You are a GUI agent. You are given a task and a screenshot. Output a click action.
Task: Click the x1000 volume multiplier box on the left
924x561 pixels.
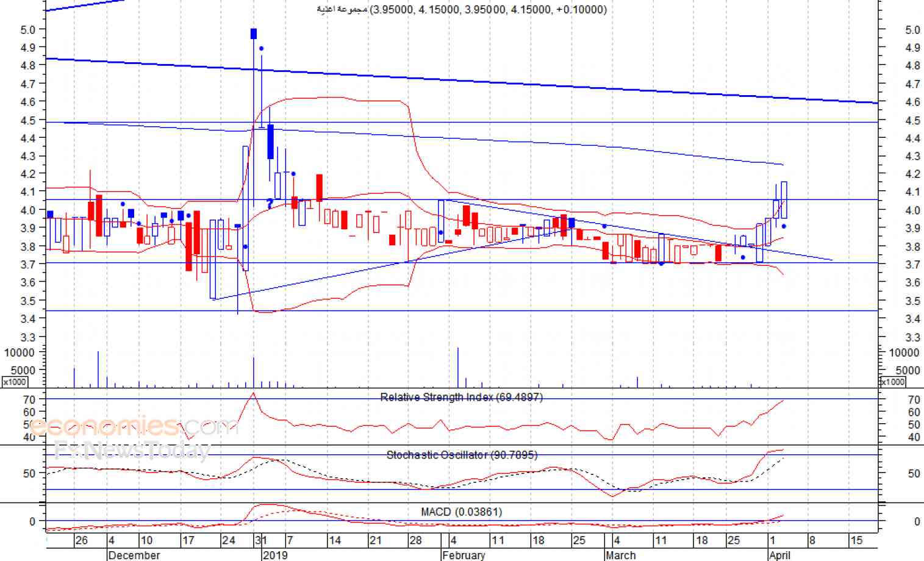pyautogui.click(x=15, y=382)
